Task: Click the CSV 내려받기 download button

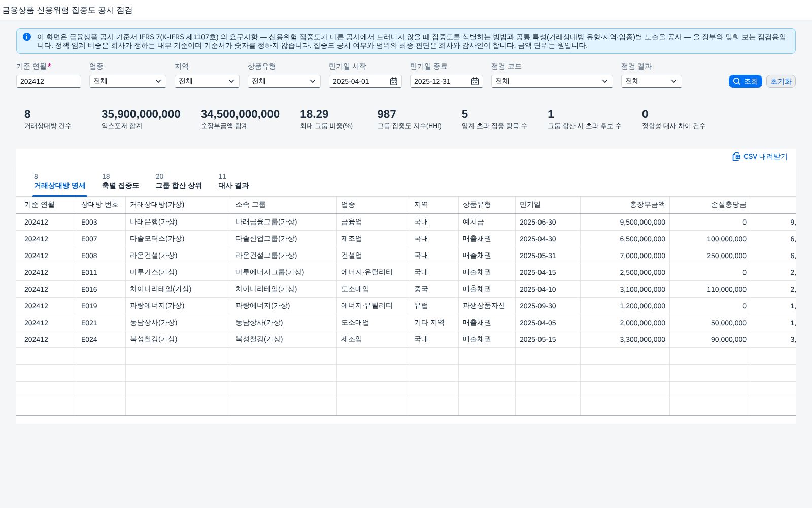Action: [x=760, y=156]
